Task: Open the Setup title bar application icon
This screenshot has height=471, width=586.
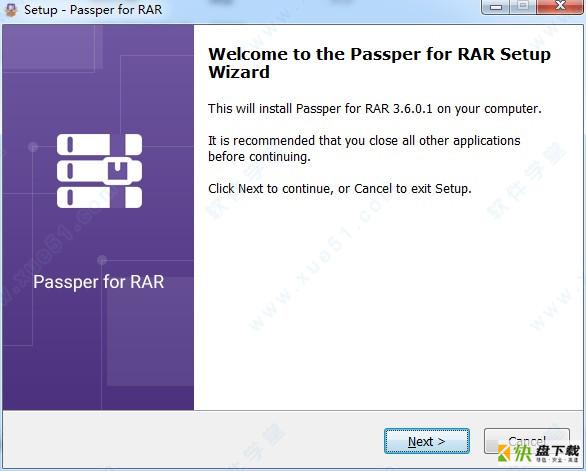Action: coord(11,9)
